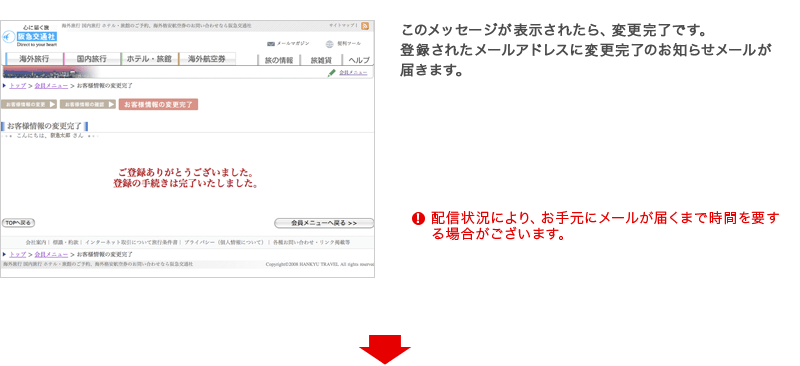This screenshot has width=800, height=366.
Task: Click the globe icon beside 便利ツール
Action: coord(329,44)
